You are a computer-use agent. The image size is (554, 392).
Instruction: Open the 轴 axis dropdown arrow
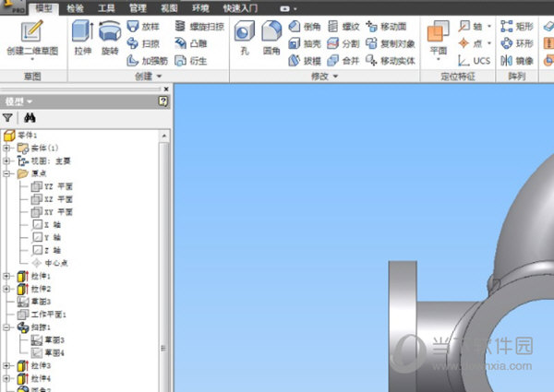tap(489, 27)
